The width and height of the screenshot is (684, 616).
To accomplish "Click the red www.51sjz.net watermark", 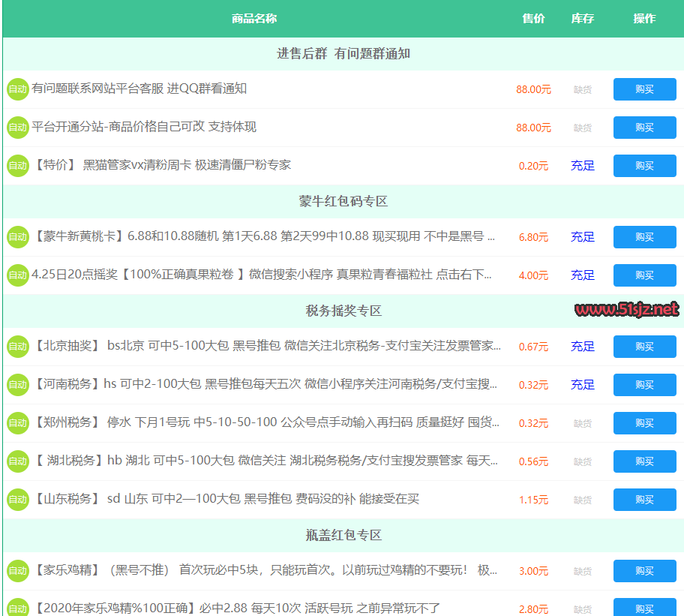I will 627,309.
